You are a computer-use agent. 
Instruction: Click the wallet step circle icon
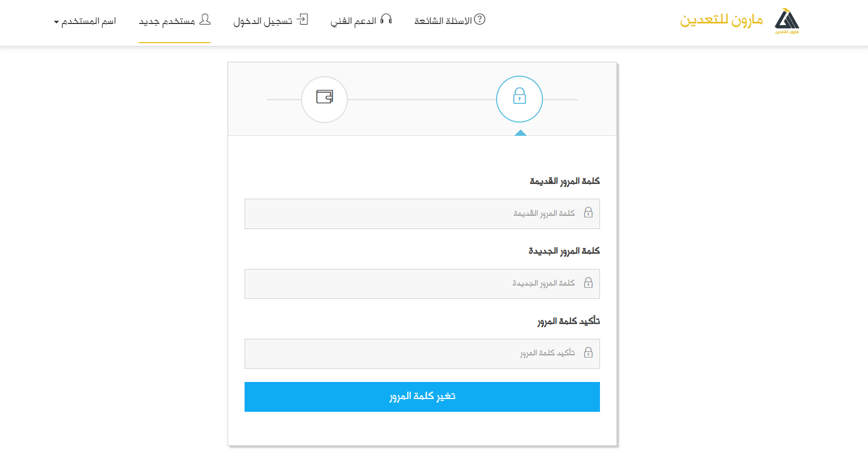325,99
